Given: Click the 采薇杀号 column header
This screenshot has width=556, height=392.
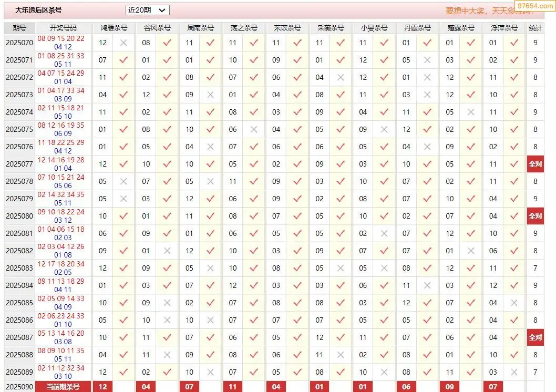Looking at the screenshot, I should (x=331, y=28).
